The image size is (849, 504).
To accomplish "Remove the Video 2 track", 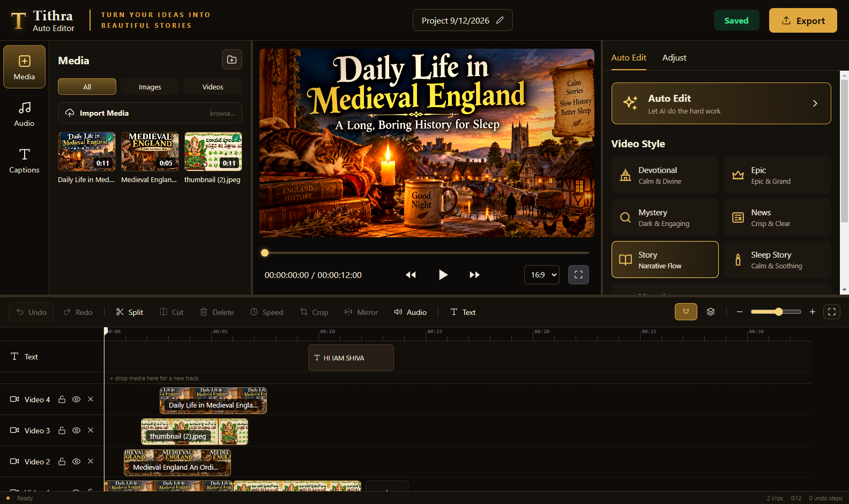I will (91, 462).
